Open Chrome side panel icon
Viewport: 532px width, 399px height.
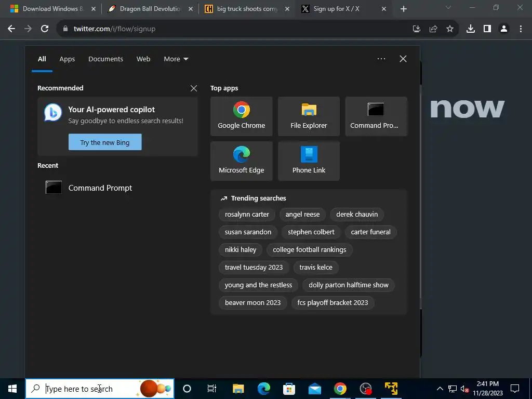pyautogui.click(x=487, y=29)
